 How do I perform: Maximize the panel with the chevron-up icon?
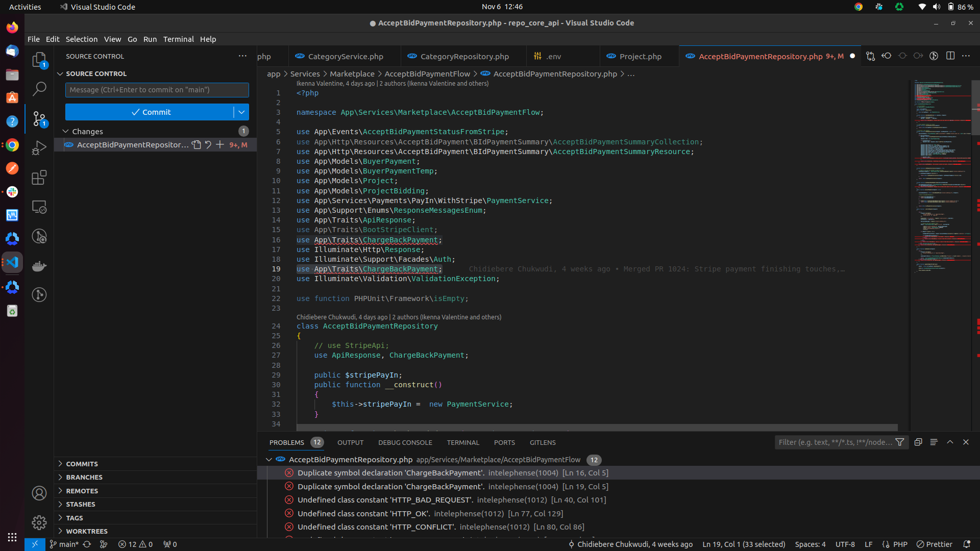click(x=950, y=442)
